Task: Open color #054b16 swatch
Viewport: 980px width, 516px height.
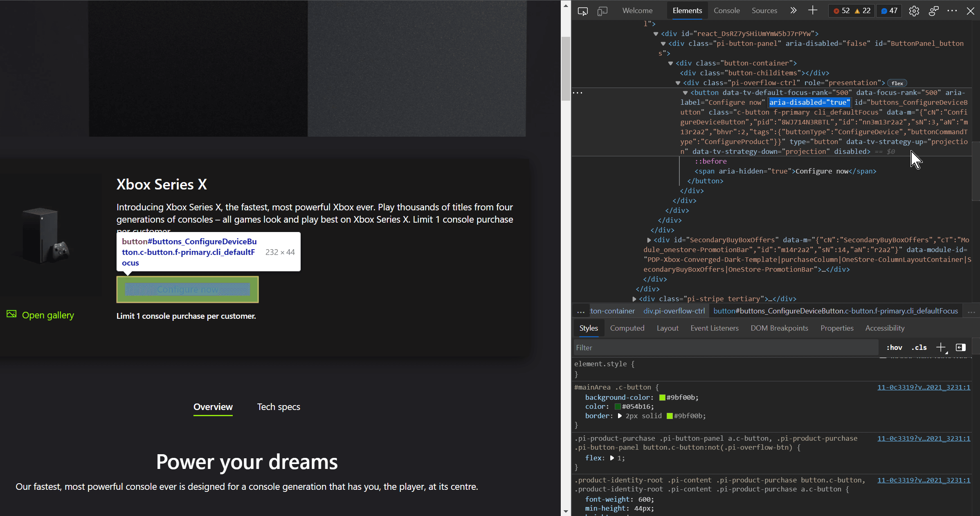Action: pyautogui.click(x=618, y=407)
